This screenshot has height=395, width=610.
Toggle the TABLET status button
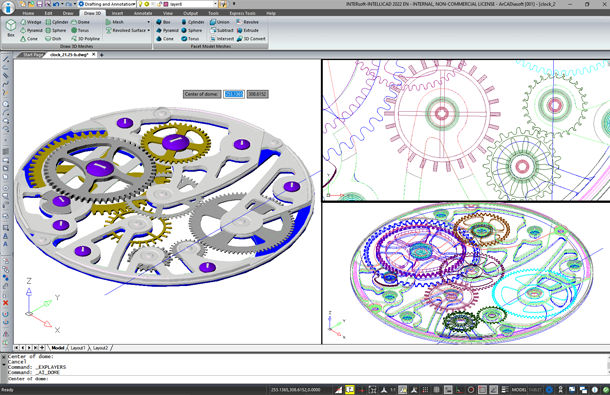click(x=535, y=390)
